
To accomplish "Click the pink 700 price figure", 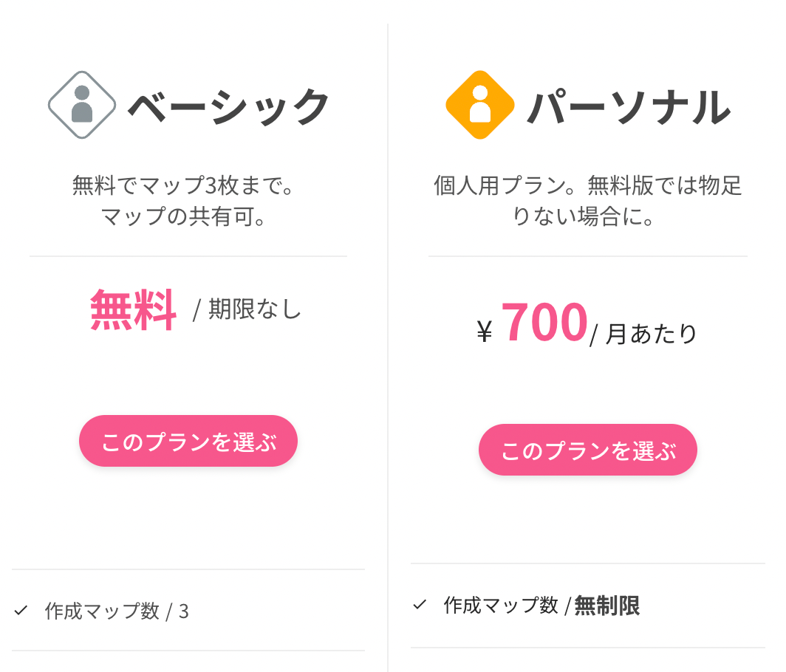I will click(544, 323).
